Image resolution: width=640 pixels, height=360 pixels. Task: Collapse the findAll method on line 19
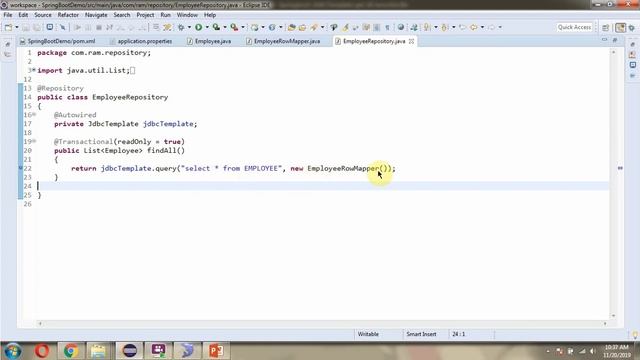pos(34,141)
